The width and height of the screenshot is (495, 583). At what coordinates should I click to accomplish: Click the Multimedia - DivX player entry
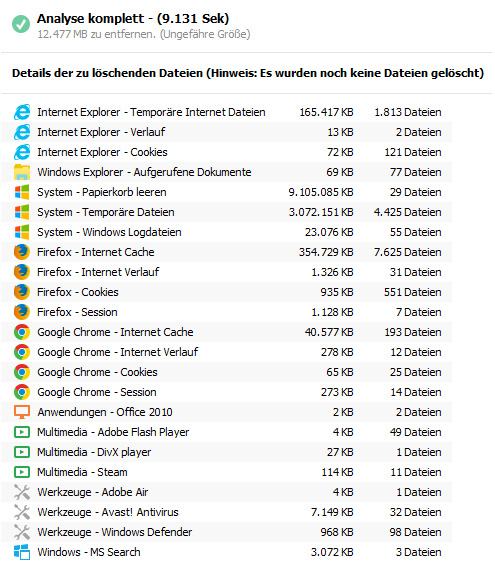pos(228,452)
